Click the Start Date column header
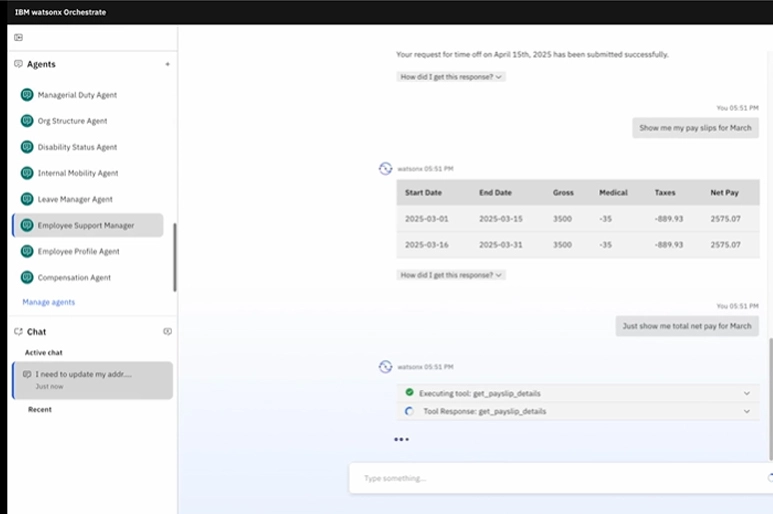 423,193
